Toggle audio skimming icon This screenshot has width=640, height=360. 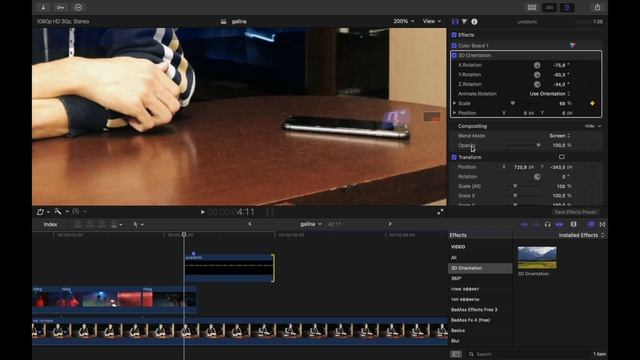[x=536, y=224]
